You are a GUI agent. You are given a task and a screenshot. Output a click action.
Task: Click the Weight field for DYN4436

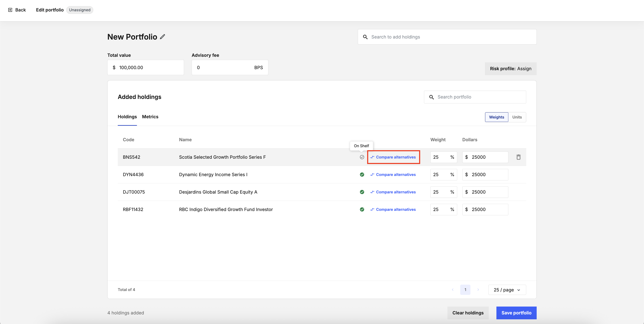point(444,175)
